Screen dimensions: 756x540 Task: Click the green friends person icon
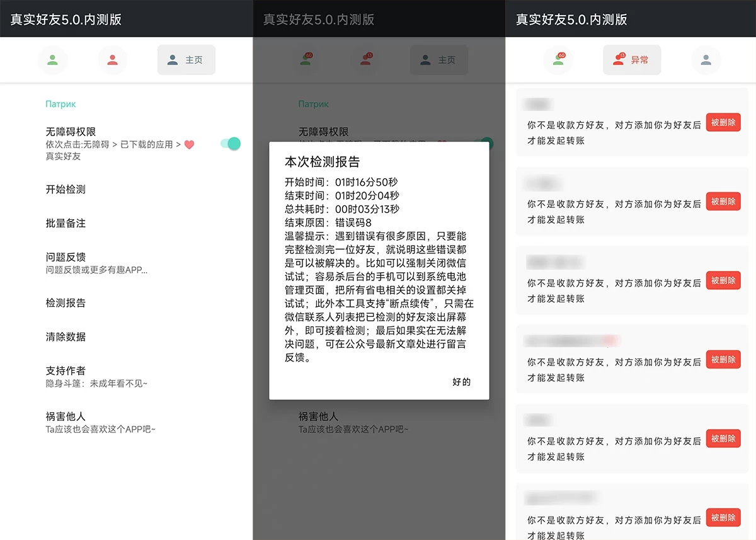pos(53,59)
